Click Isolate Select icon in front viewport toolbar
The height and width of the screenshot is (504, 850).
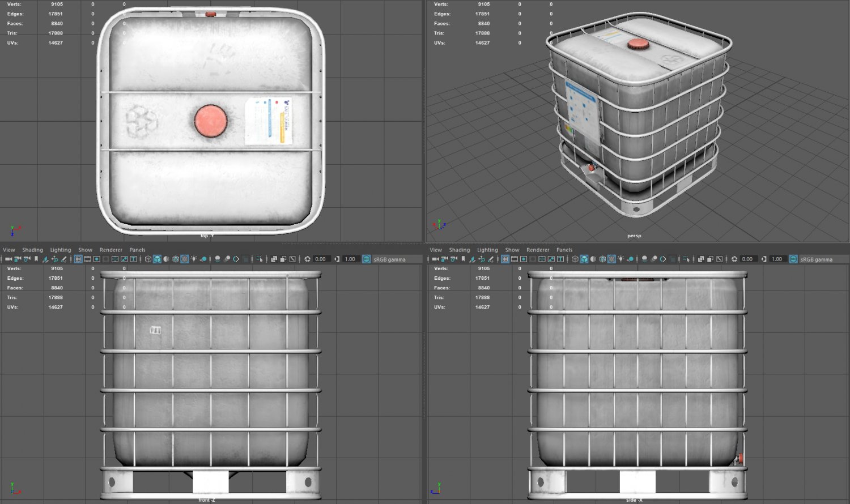click(x=260, y=259)
